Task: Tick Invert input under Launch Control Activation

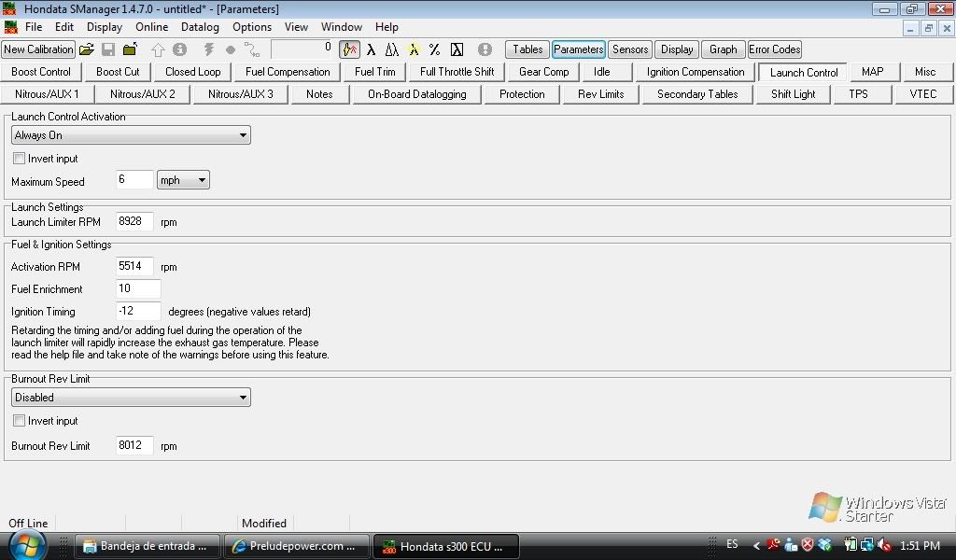Action: pyautogui.click(x=19, y=159)
